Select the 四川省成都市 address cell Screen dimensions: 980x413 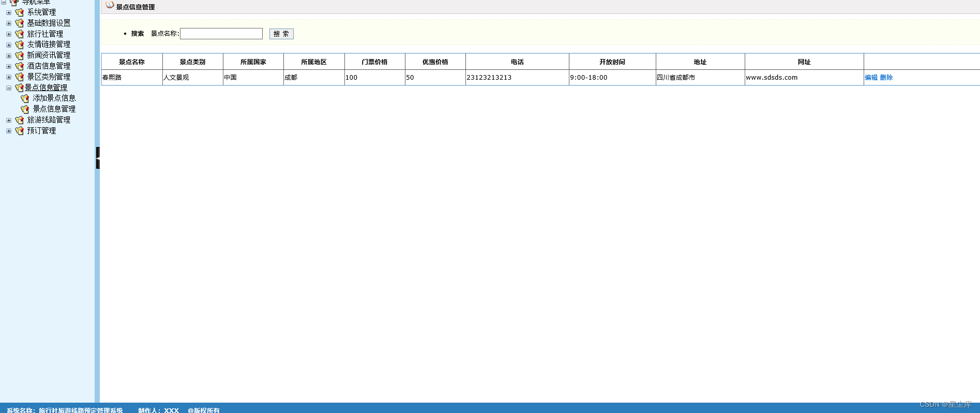700,78
